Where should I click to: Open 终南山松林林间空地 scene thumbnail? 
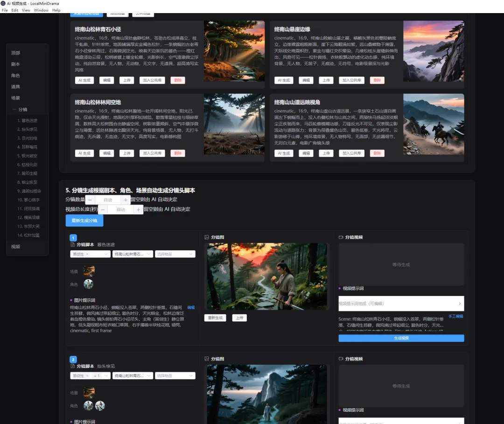click(234, 124)
